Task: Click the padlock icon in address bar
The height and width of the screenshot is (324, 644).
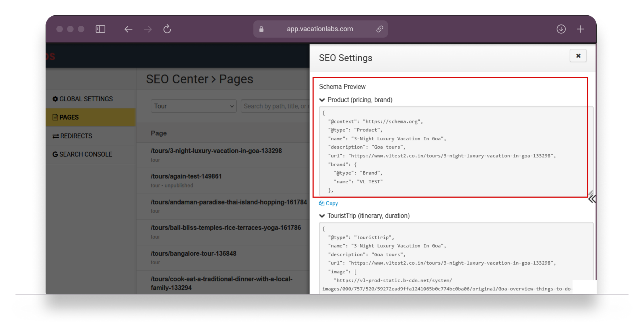Action: (x=261, y=29)
